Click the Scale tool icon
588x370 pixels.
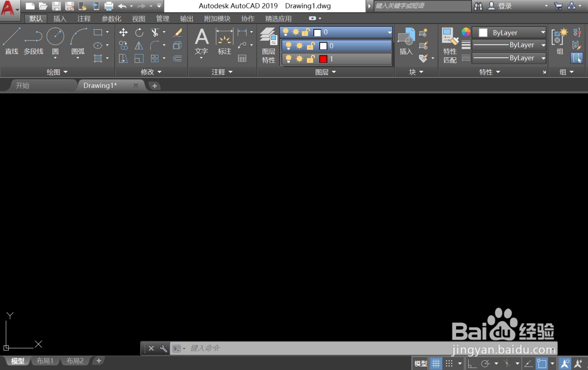point(139,58)
